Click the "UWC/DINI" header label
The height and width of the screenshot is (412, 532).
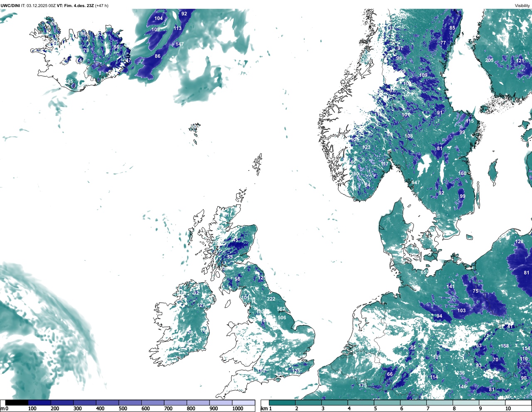(10, 5)
